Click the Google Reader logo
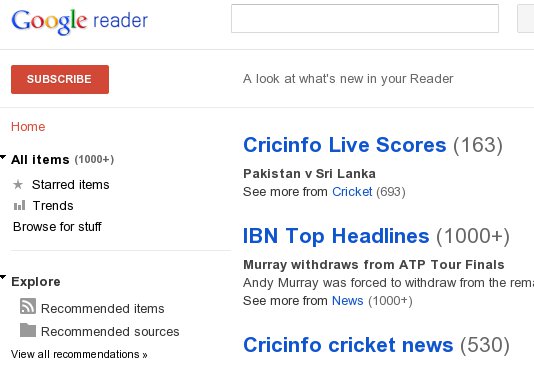 pos(80,21)
